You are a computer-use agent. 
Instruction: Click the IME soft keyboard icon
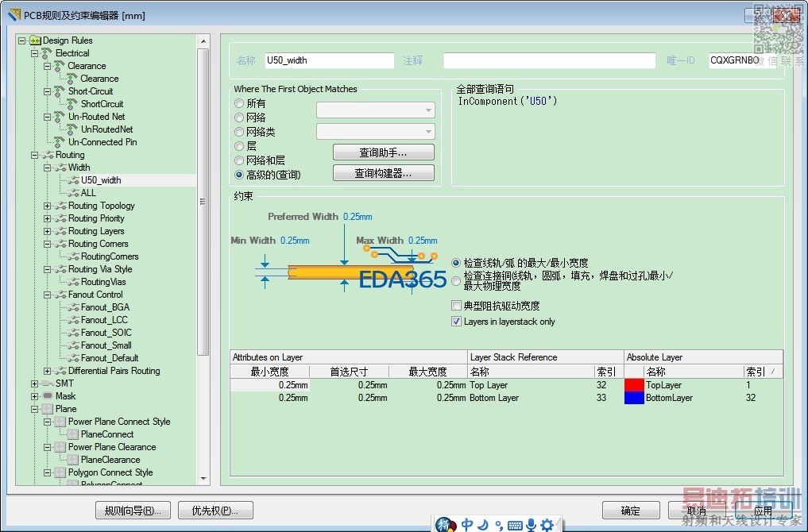pyautogui.click(x=514, y=526)
